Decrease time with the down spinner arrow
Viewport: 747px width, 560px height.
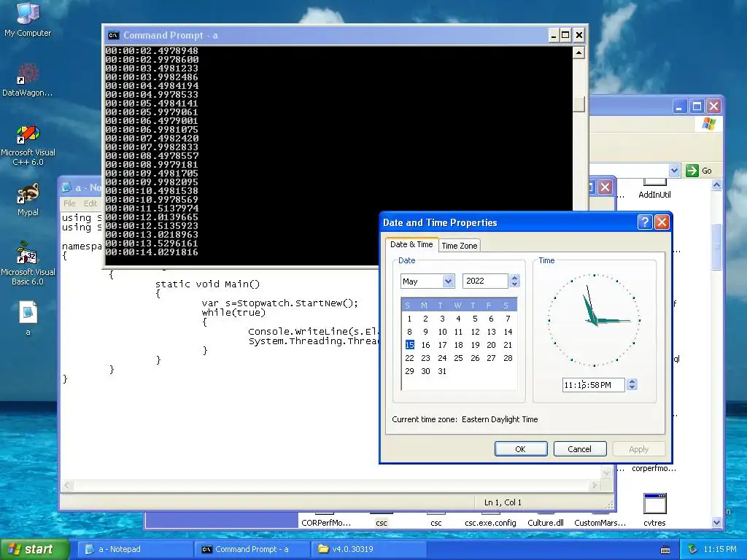coord(632,388)
